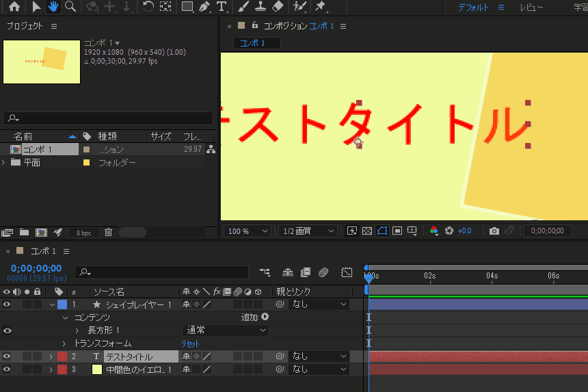The width and height of the screenshot is (588, 392).
Task: Enable Motion Blur switch in timeline
Action: click(x=323, y=272)
